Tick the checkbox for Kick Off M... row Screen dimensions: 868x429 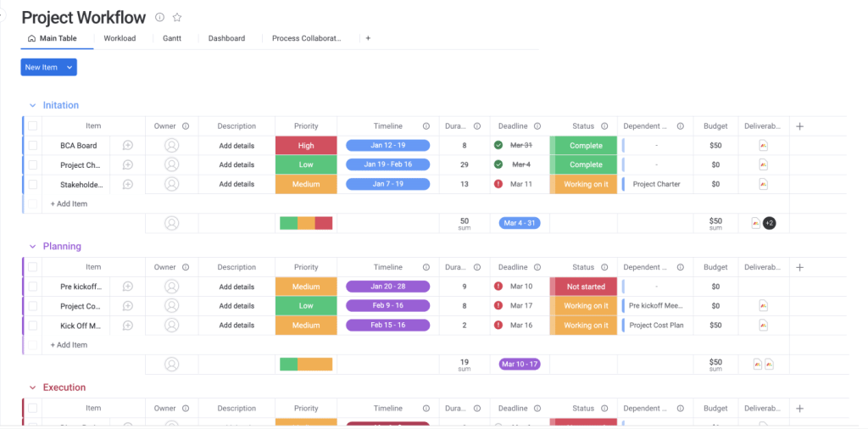[33, 326]
